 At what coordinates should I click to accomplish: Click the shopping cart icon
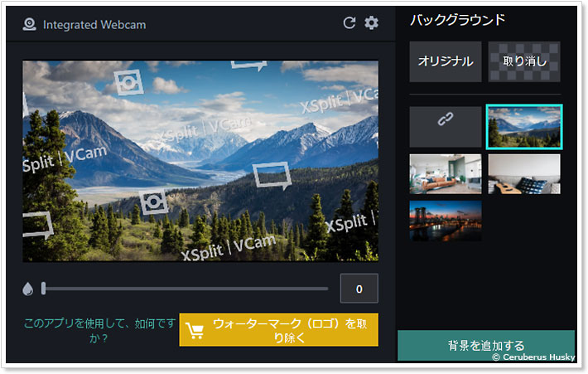(195, 331)
